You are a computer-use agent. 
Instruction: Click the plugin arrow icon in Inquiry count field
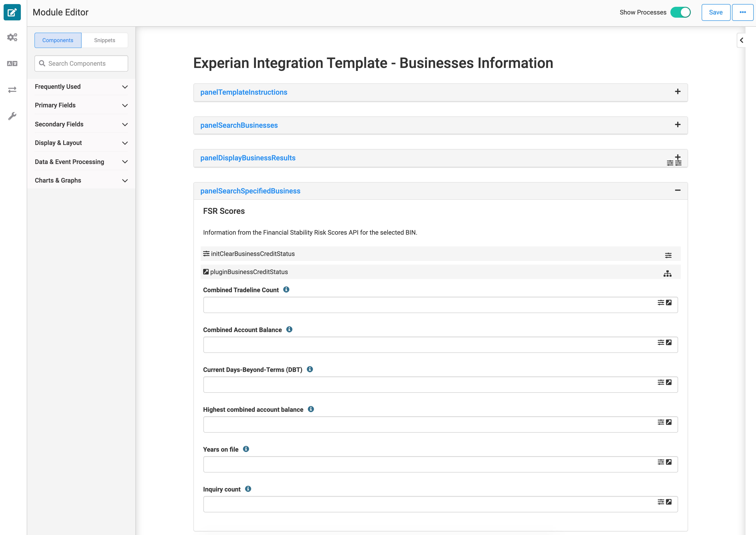pyautogui.click(x=669, y=502)
